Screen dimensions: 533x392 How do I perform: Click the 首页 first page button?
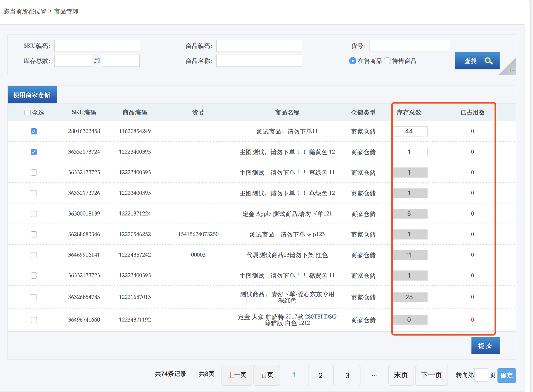[x=267, y=375]
